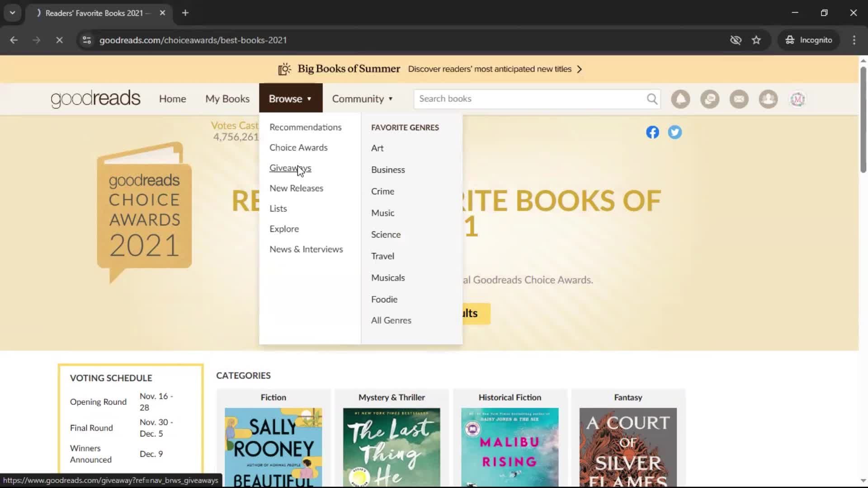
Task: Choose the Business genre
Action: click(x=388, y=170)
